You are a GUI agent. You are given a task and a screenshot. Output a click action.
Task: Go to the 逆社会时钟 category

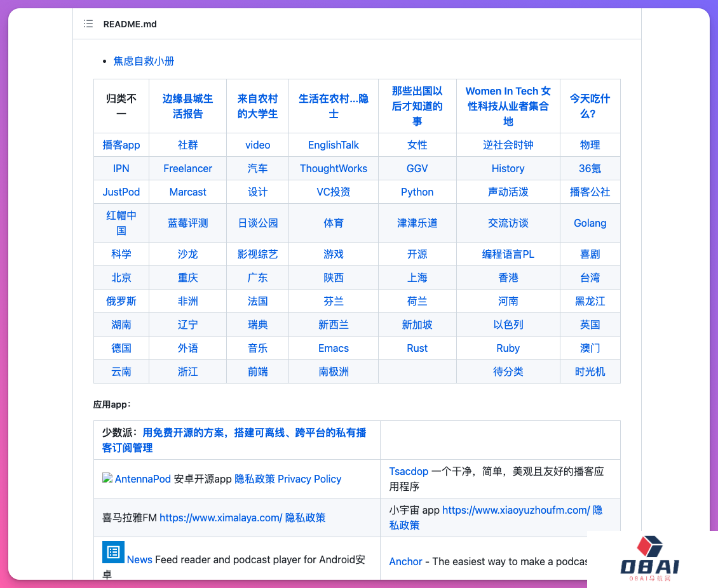tap(508, 145)
